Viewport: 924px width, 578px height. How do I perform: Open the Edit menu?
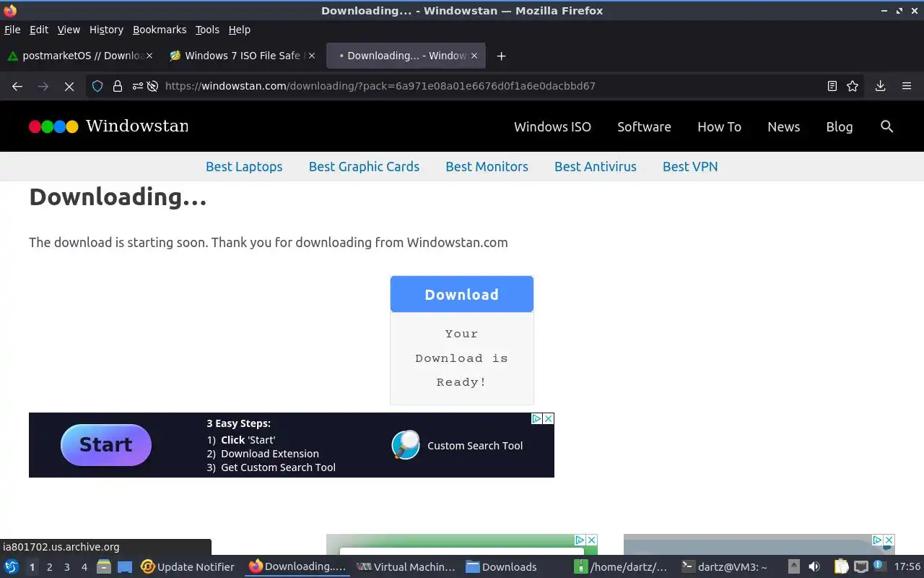pos(39,30)
